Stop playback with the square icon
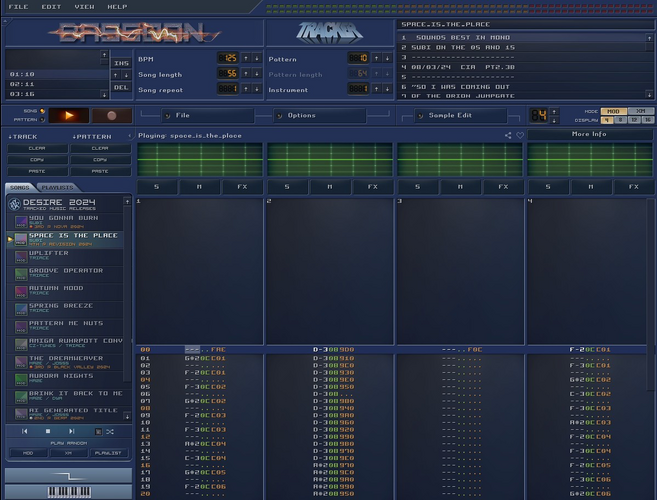The width and height of the screenshot is (657, 500). tap(48, 431)
